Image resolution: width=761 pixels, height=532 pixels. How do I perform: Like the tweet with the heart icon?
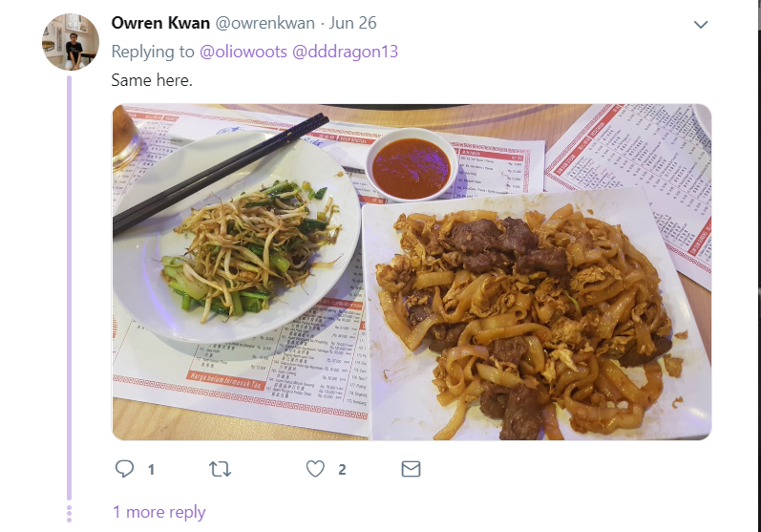315,469
